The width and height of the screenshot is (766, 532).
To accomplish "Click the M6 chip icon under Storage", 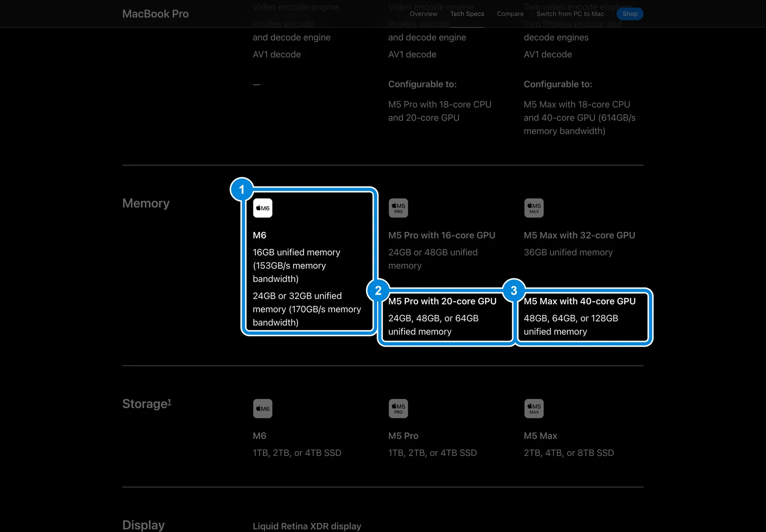I will click(262, 408).
